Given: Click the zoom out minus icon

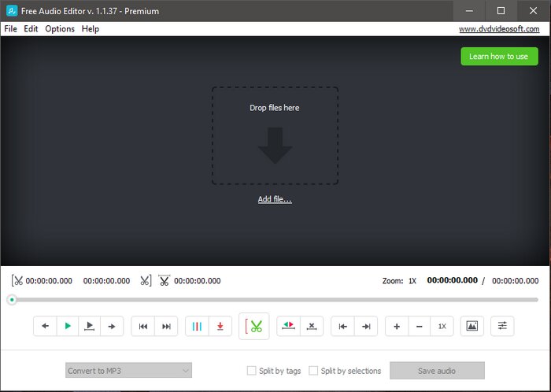Looking at the screenshot, I should [x=420, y=326].
